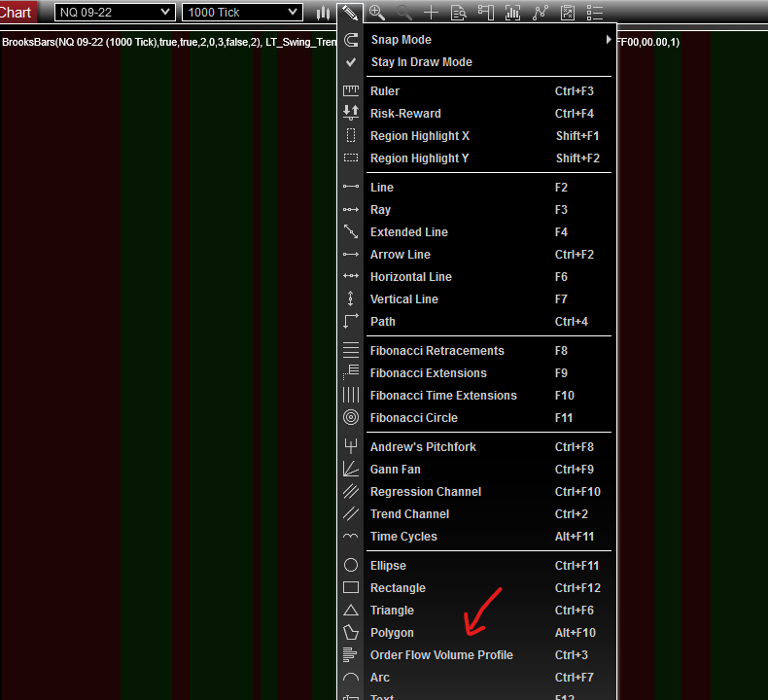Click the list icon at toolbar end
This screenshot has width=768, height=700.
(594, 13)
